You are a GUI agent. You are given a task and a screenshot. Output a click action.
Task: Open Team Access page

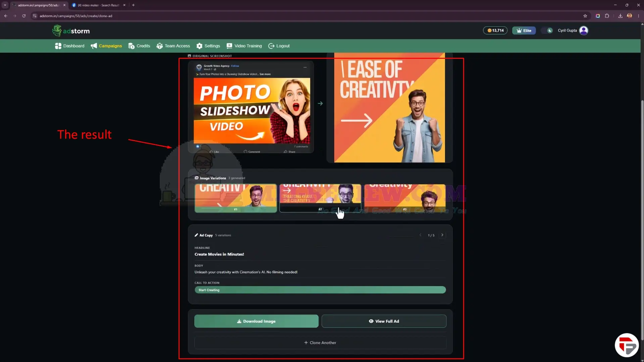[x=173, y=46]
